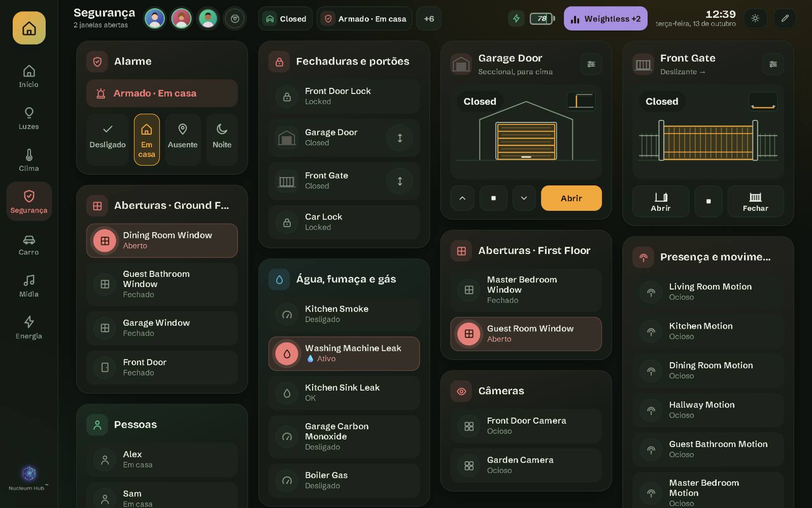Screen dimensions: 812x508
Task: Click the green energy bolt icon
Action: click(x=516, y=19)
